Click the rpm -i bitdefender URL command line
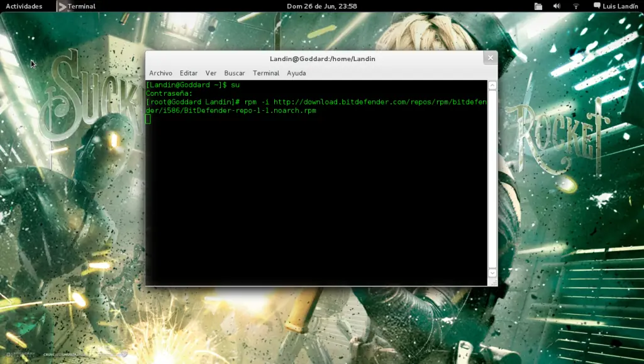Screen dimensions: 644x364 tap(316, 106)
